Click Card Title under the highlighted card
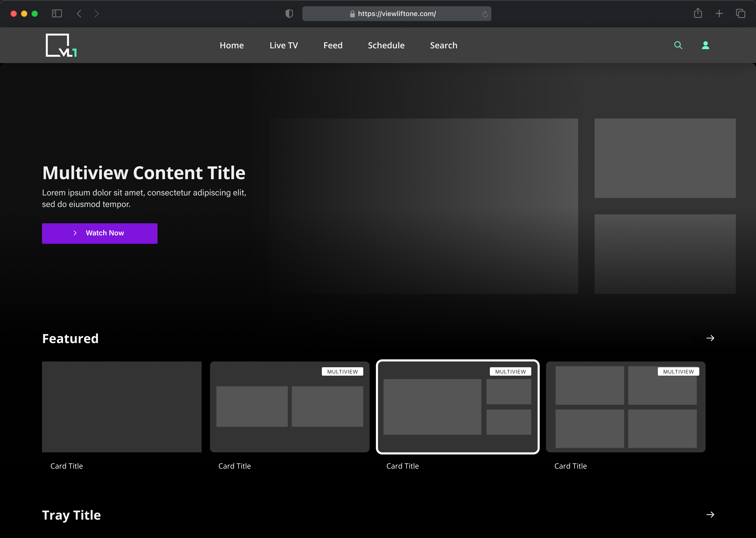Viewport: 756px width, 538px height. (x=402, y=466)
